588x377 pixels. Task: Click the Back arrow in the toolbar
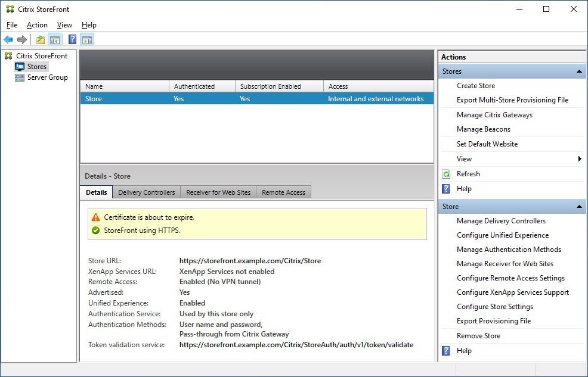point(8,40)
